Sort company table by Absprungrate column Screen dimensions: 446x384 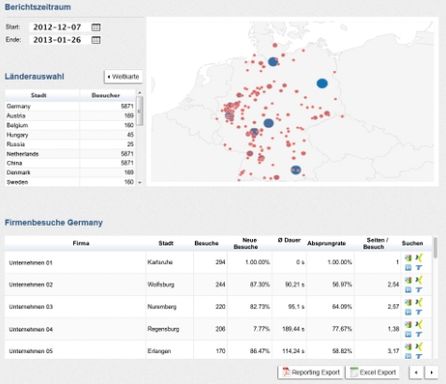(329, 243)
